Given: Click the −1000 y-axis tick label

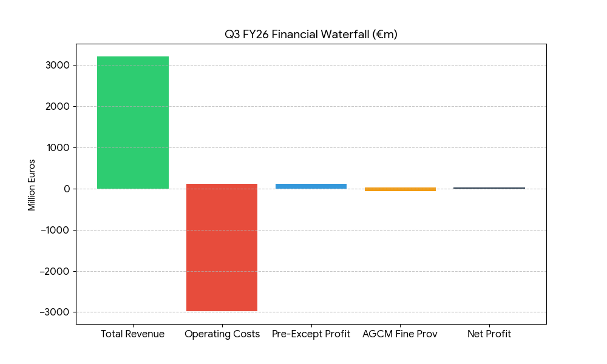Looking at the screenshot, I should (55, 230).
